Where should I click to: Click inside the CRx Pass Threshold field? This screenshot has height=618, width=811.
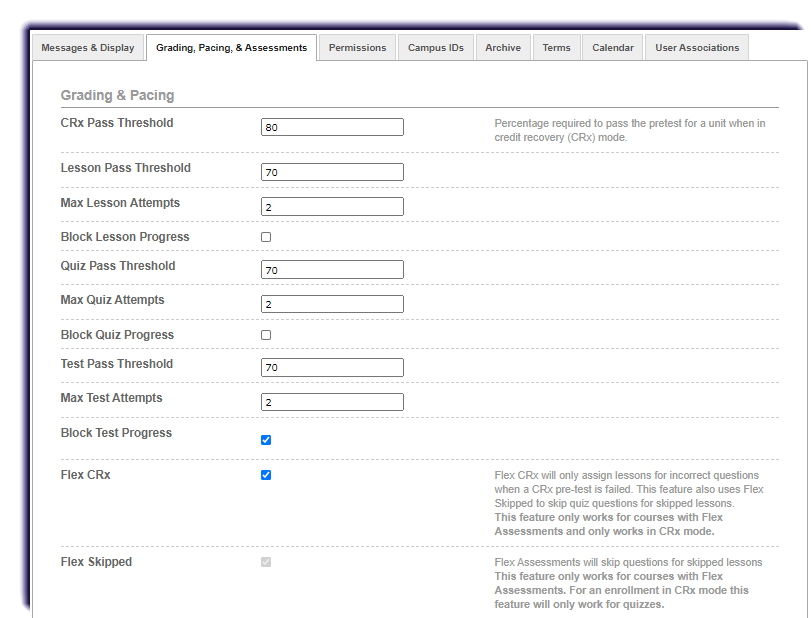(x=332, y=126)
